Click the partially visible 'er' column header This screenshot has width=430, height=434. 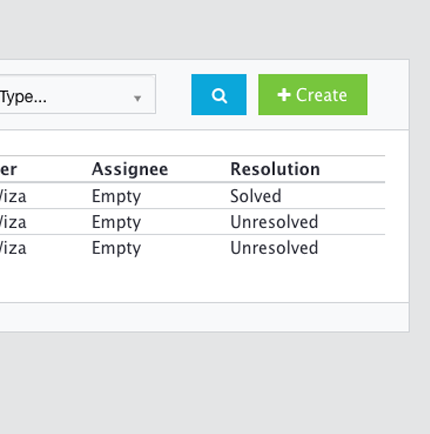point(8,169)
